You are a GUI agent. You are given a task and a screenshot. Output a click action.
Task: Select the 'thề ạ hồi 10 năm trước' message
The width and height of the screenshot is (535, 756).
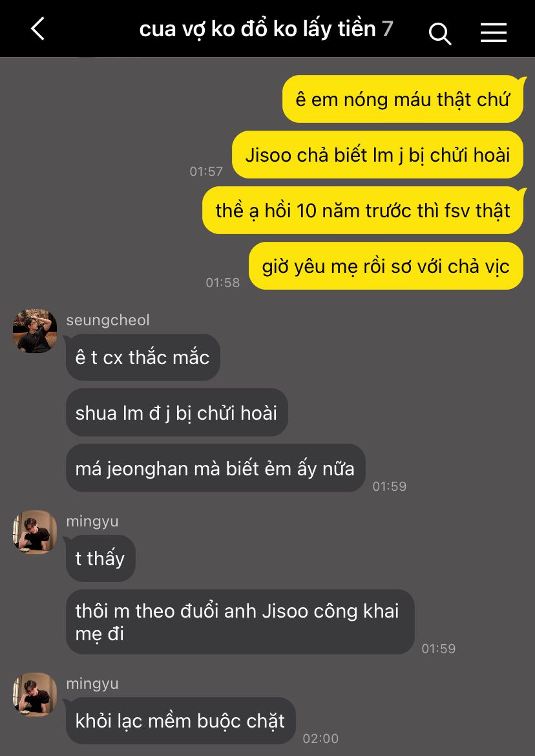[364, 211]
